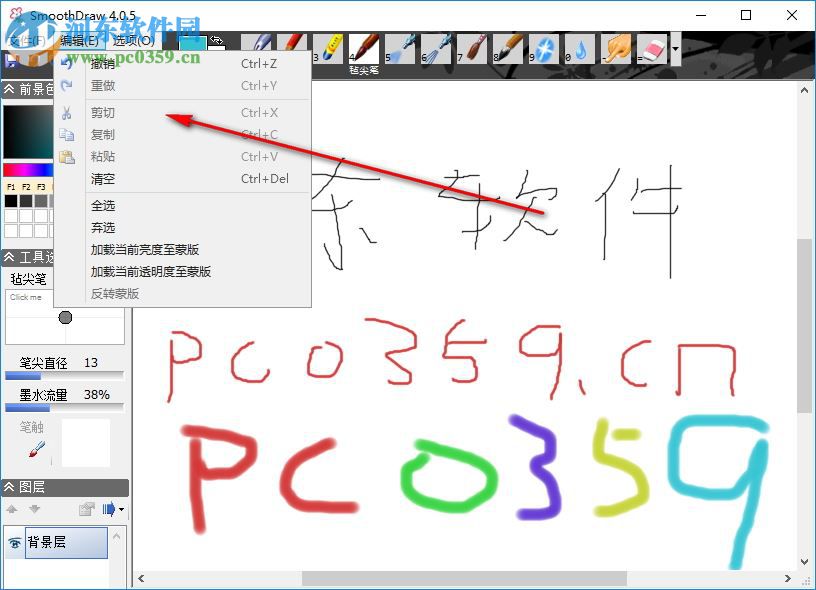Open the new layer dropdown in layers panel
The width and height of the screenshot is (816, 590).
[x=121, y=508]
